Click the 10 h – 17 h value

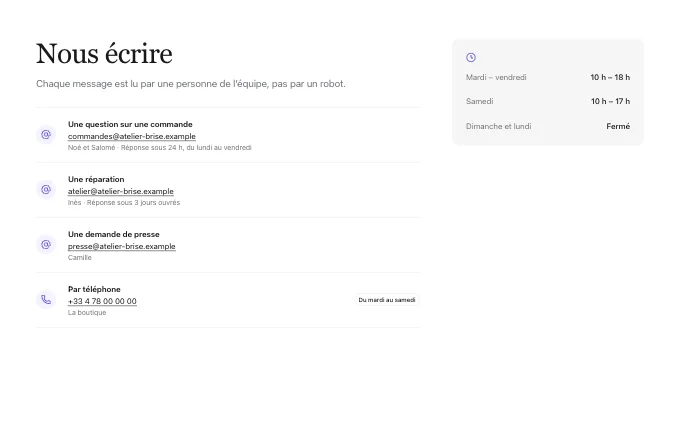(611, 101)
